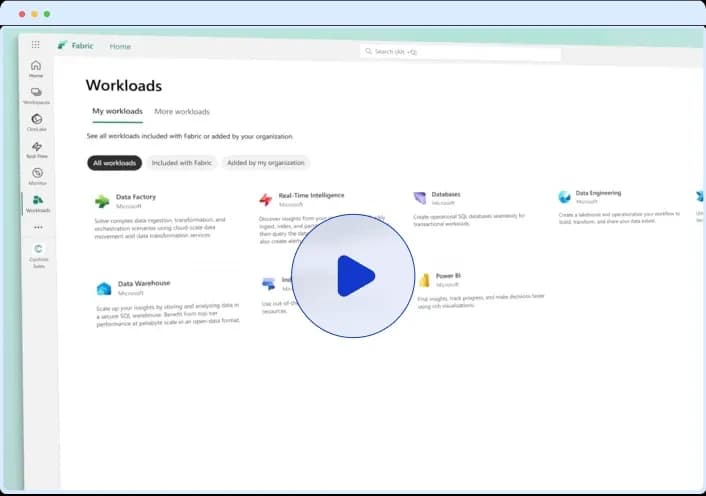Select the Added by my organization filter

click(x=266, y=162)
